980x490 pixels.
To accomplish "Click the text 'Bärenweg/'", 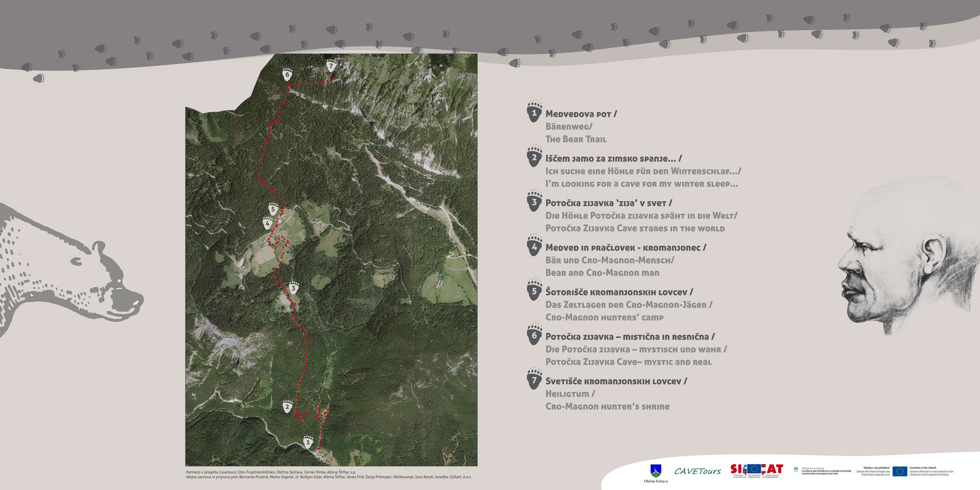I will click(x=569, y=126).
